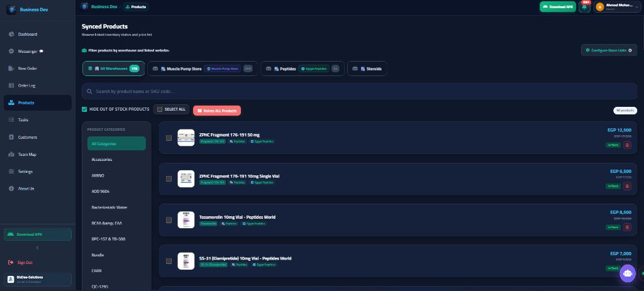Delete ZPHC Fragment 176-191 50 mg via trash icon
The width and height of the screenshot is (644, 291).
coord(627,145)
